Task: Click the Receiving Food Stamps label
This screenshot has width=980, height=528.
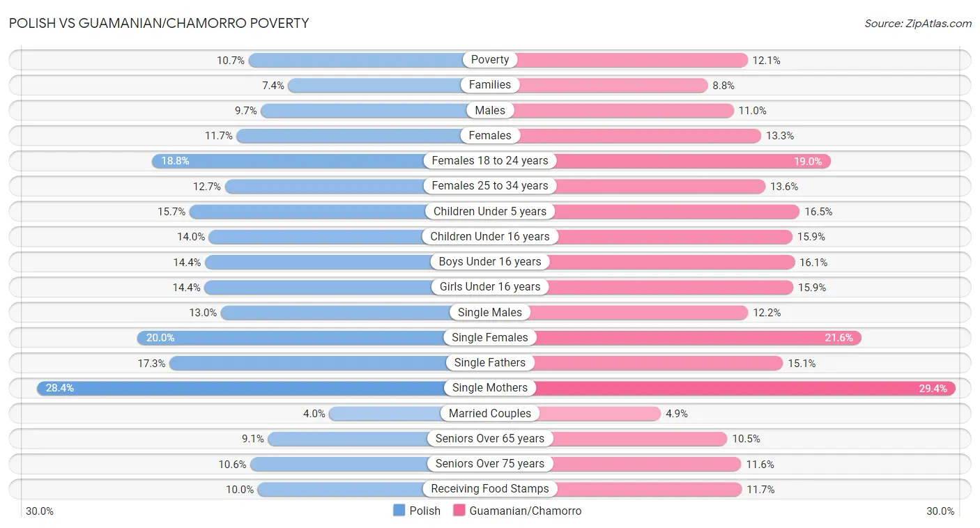Action: (490, 489)
